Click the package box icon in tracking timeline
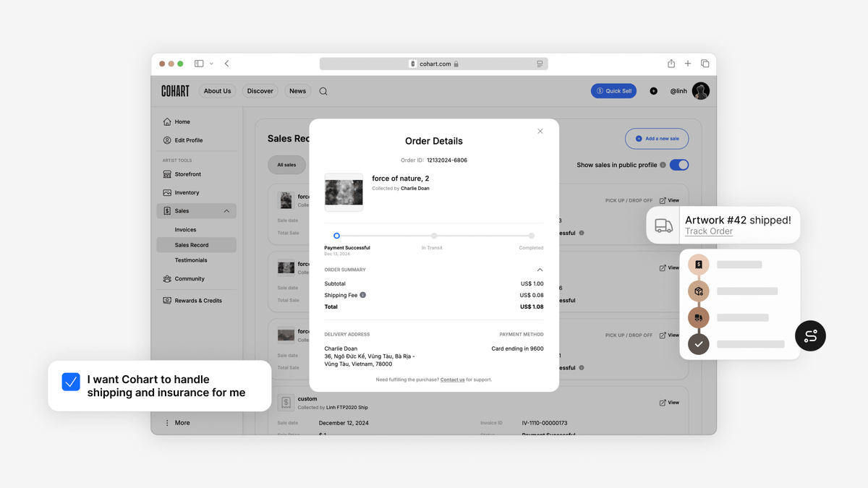 click(x=699, y=291)
